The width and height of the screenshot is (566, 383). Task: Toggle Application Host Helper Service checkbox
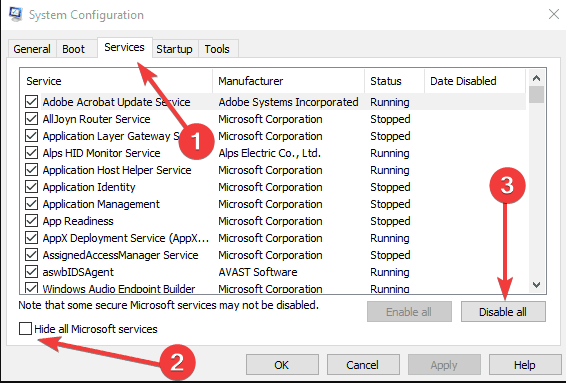coord(31,170)
